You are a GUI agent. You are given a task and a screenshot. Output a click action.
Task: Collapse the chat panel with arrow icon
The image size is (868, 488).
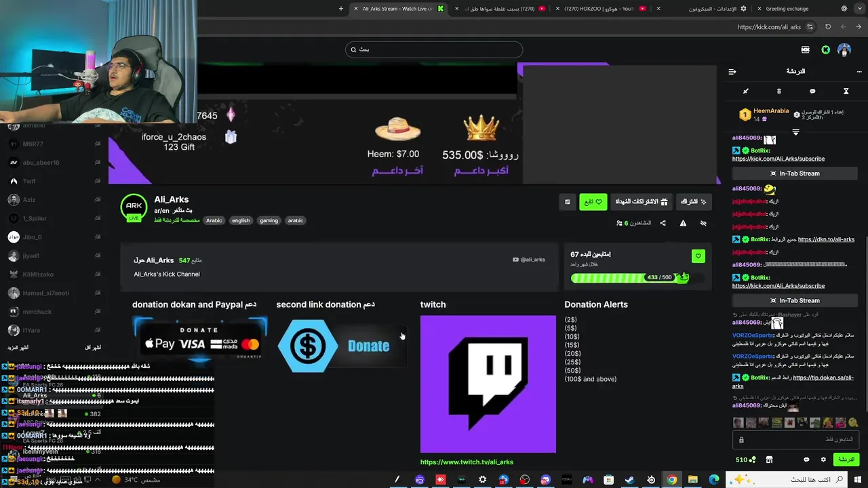click(732, 71)
